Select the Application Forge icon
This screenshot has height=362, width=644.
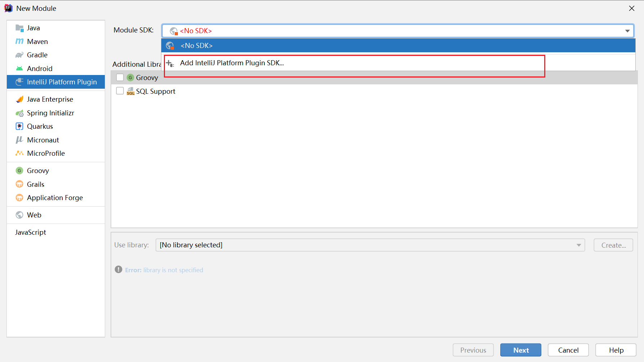point(19,198)
